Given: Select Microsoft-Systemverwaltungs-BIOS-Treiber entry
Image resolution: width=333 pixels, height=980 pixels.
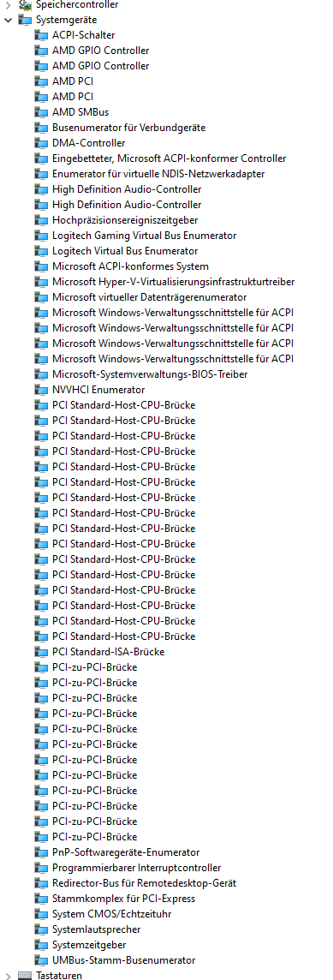Looking at the screenshot, I should (150, 373).
